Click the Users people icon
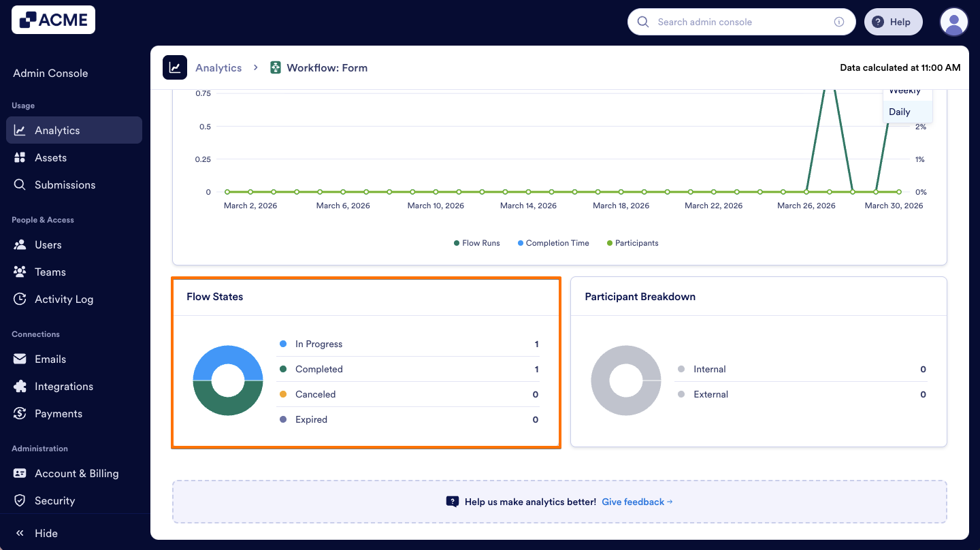 coord(21,244)
